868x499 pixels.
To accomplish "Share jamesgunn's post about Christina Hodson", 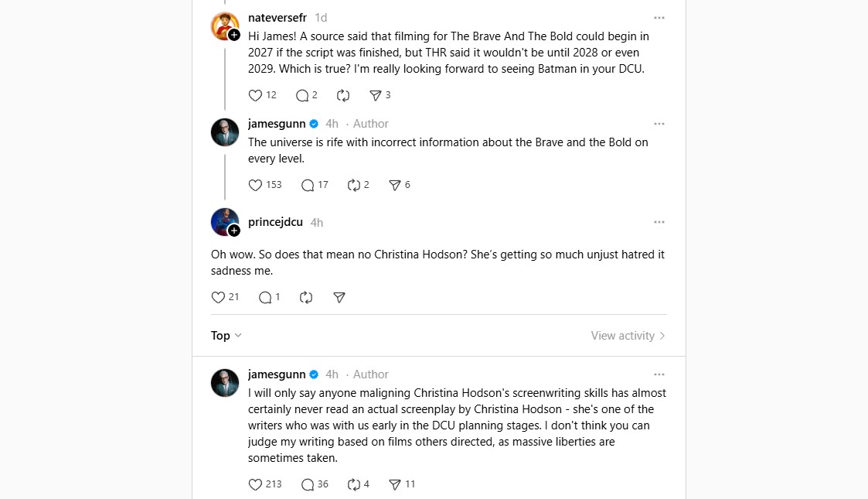I will click(x=397, y=484).
